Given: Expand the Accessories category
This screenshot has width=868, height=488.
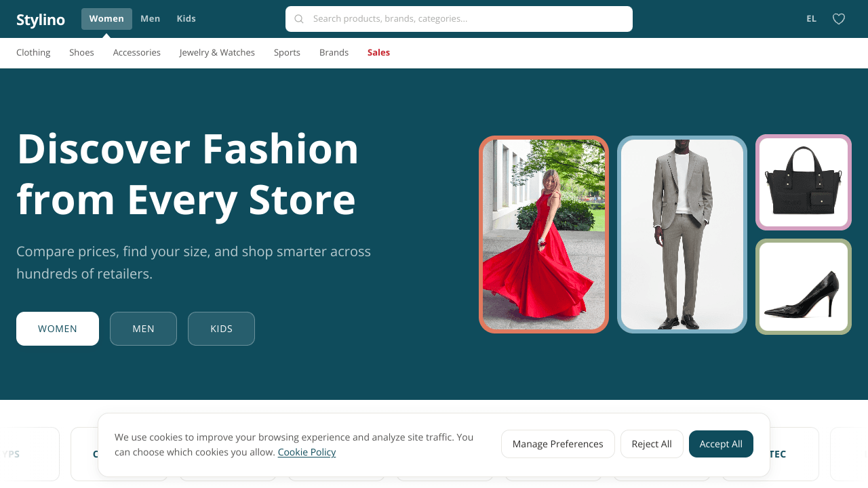Looking at the screenshot, I should pos(136,53).
